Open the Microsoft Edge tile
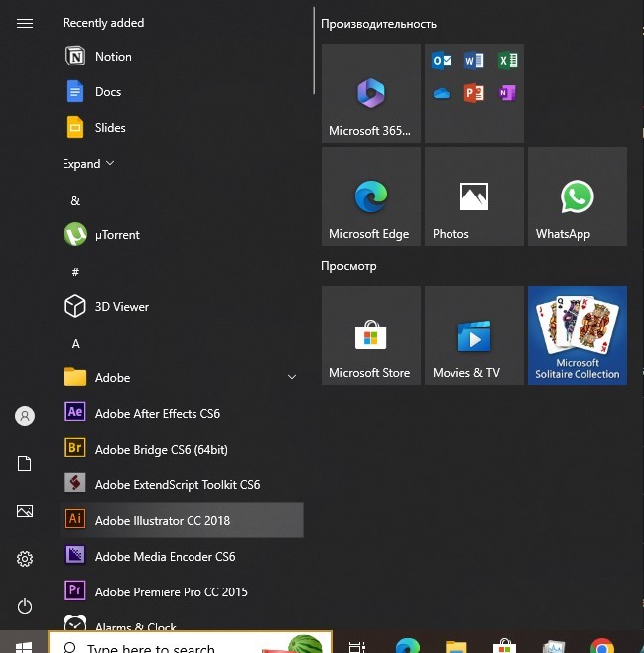Image resolution: width=644 pixels, height=653 pixels. [x=371, y=196]
